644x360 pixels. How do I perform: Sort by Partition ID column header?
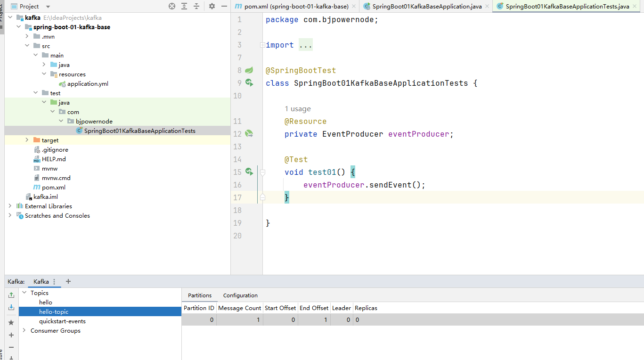[x=199, y=308]
